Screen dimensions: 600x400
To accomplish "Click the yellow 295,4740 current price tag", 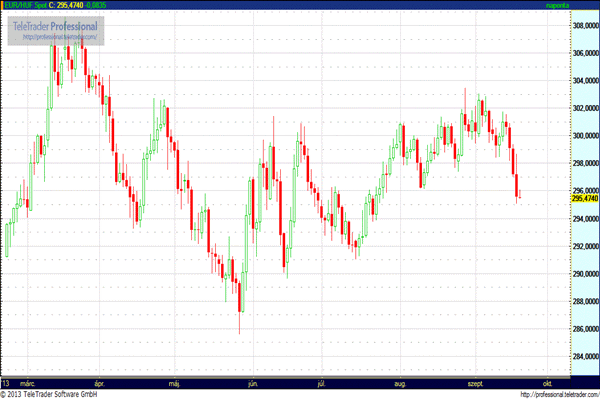I will [x=585, y=199].
